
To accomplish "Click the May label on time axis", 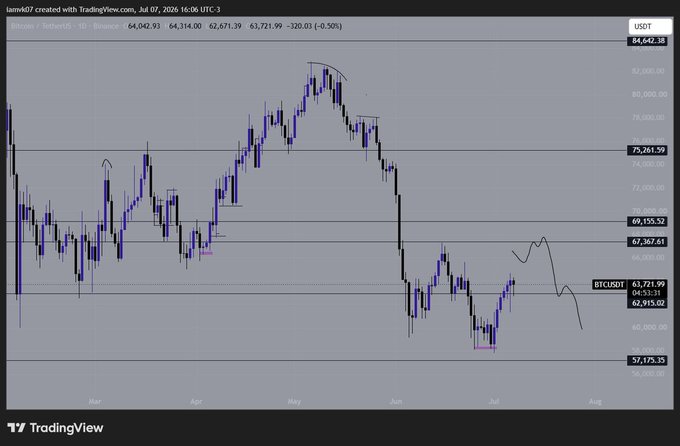I will (x=294, y=402).
